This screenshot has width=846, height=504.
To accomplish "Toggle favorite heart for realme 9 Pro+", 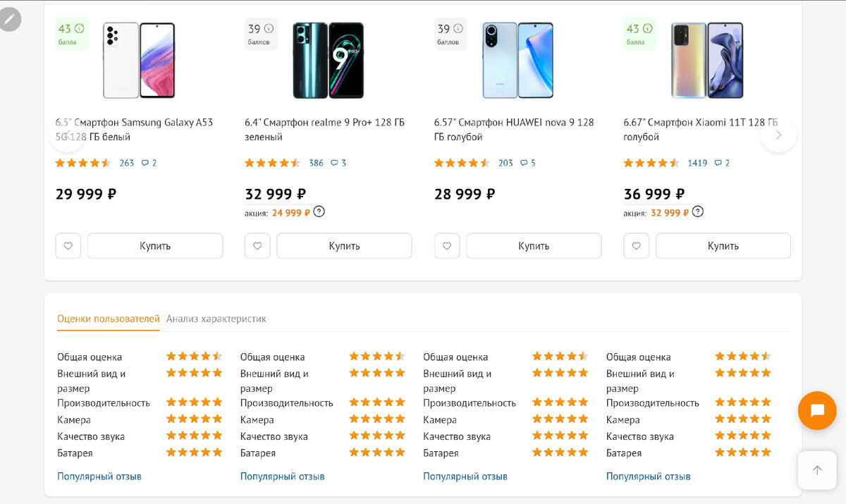I will coord(257,246).
